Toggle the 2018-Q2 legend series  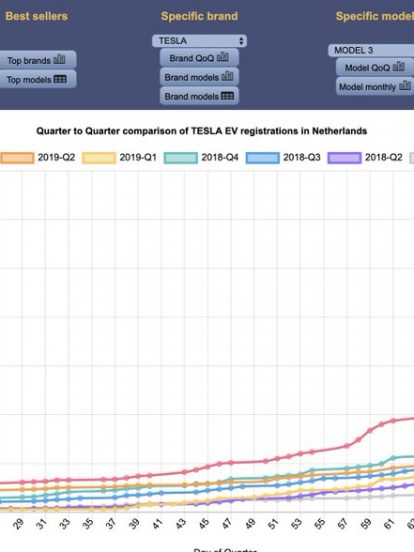coord(365,157)
